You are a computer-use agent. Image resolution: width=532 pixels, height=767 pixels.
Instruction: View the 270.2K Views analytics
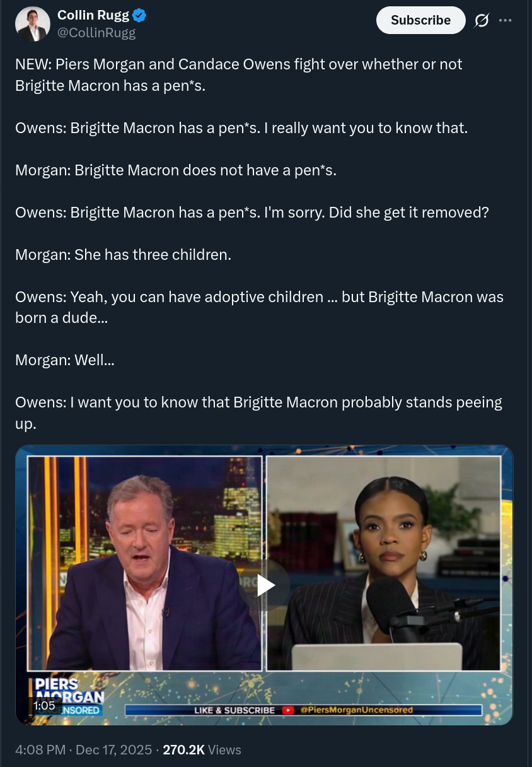pyautogui.click(x=202, y=749)
